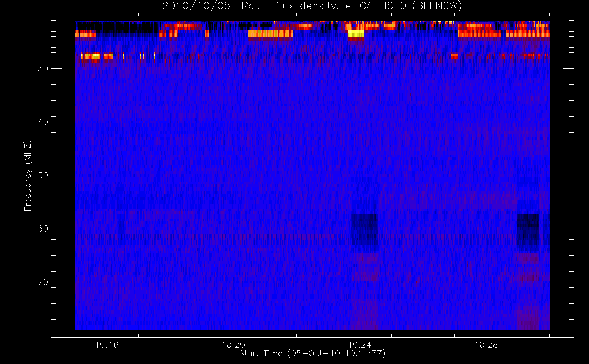This screenshot has height=364, width=589.
Task: Click the '10:28' time tick label
Action: (x=486, y=345)
